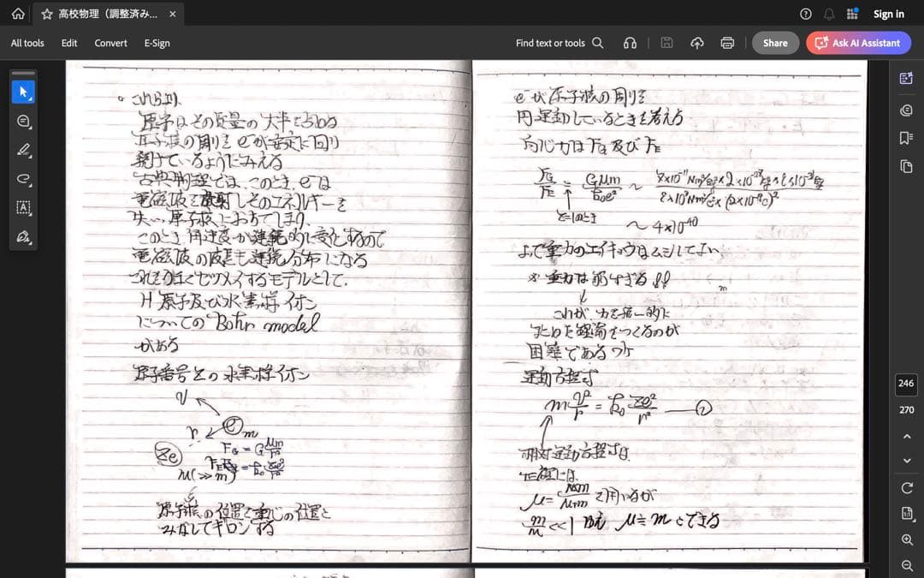The height and width of the screenshot is (578, 924).
Task: Open the page thumbnails panel
Action: pos(904,166)
